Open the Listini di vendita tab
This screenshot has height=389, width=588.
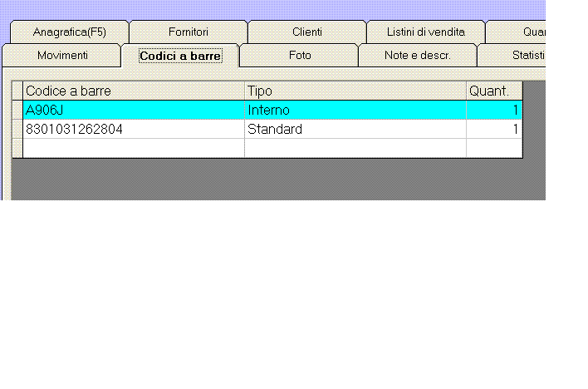coord(425,32)
